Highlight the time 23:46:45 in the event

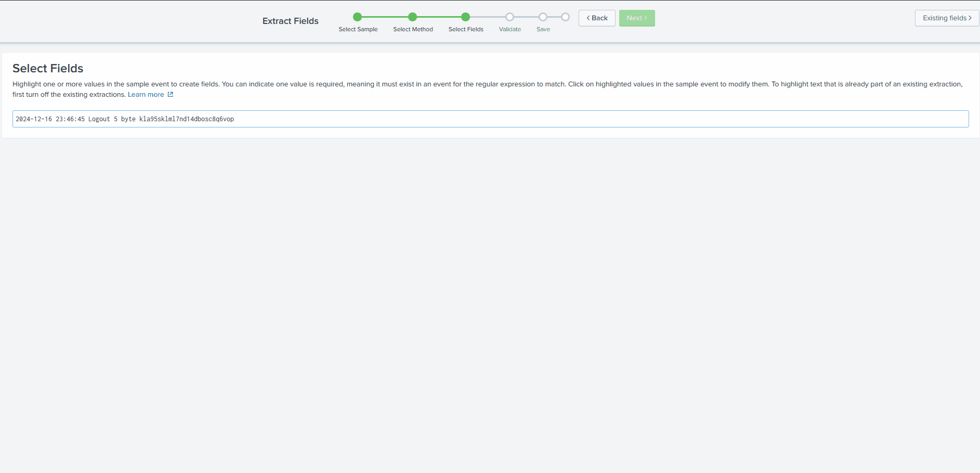[x=70, y=119]
